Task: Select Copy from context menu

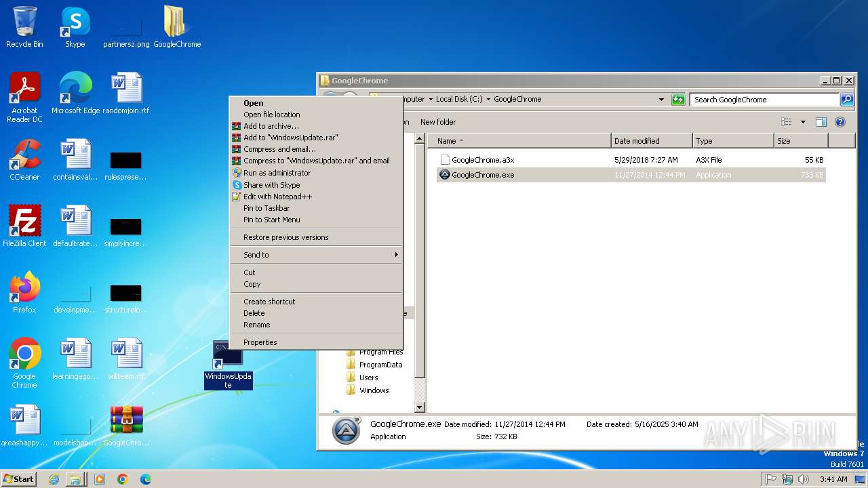Action: click(316, 284)
